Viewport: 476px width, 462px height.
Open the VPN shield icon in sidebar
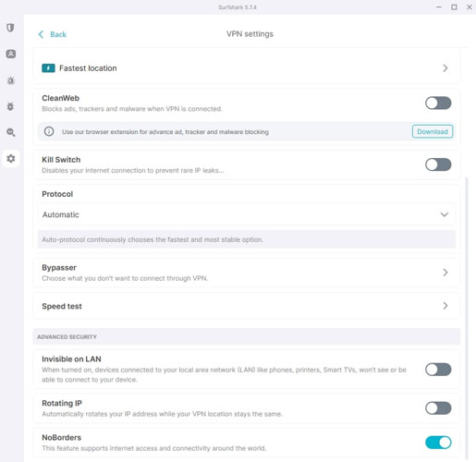point(10,28)
